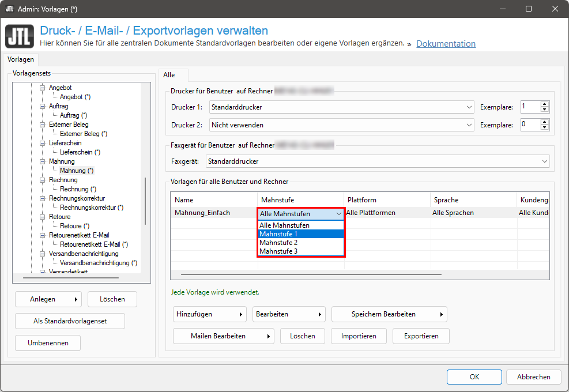Click the Sprache column header
The image size is (569, 392).
473,200
